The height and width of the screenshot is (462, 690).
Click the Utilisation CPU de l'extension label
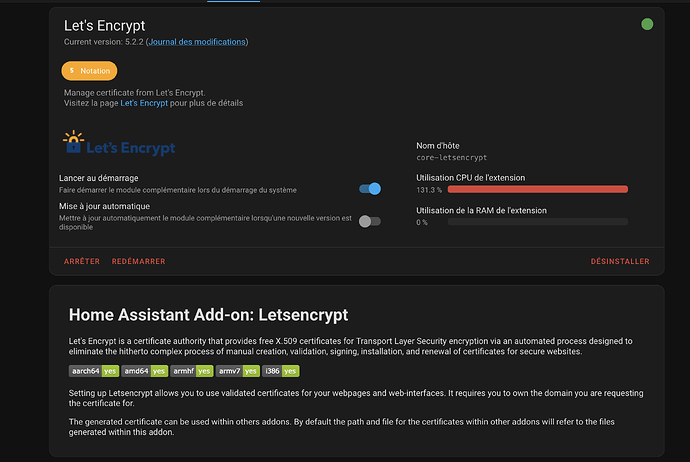pos(471,178)
